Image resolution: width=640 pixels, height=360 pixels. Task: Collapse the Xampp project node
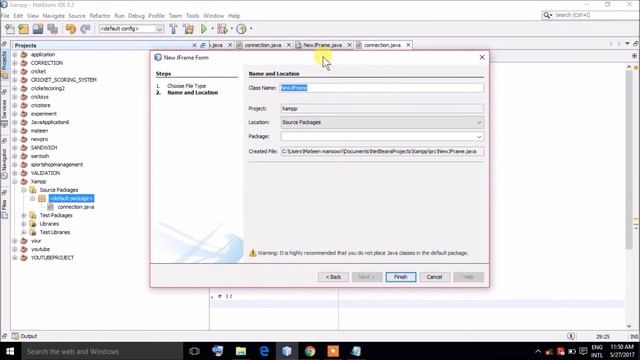[x=15, y=182]
